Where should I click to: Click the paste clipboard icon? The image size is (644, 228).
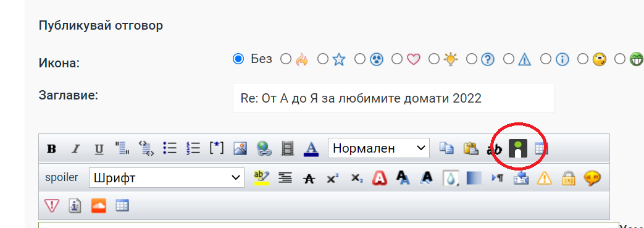point(471,148)
